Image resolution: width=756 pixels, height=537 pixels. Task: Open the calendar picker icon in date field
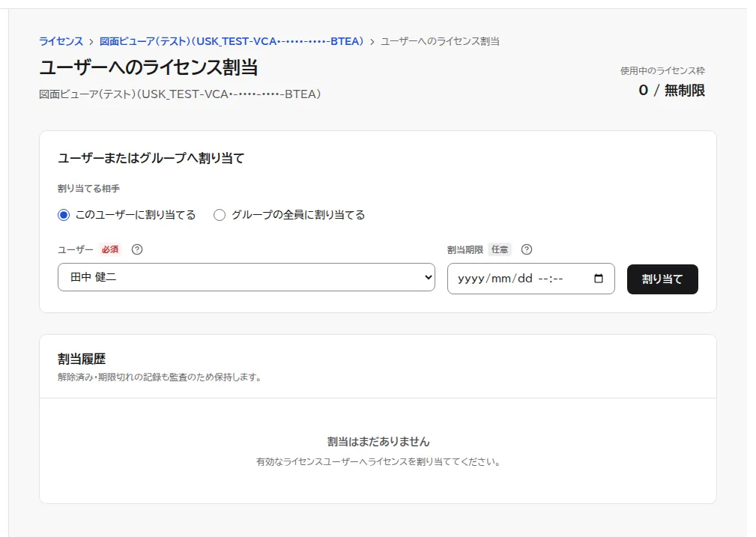coord(599,279)
